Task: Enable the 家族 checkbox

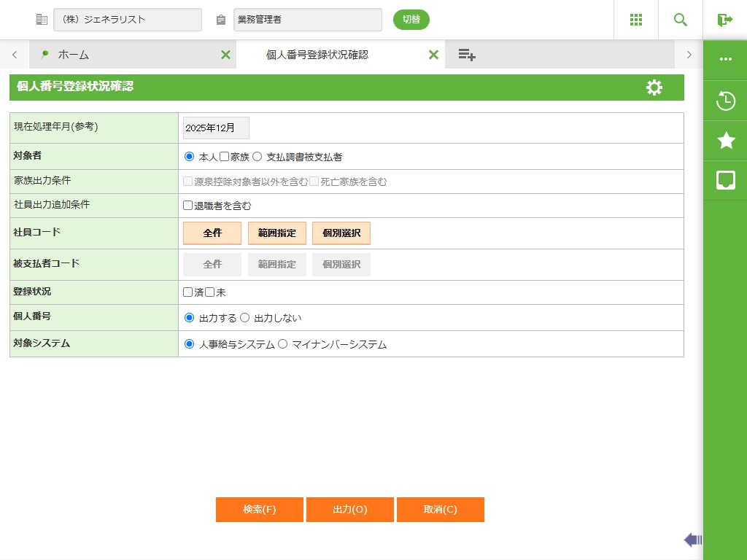Action: coord(225,157)
